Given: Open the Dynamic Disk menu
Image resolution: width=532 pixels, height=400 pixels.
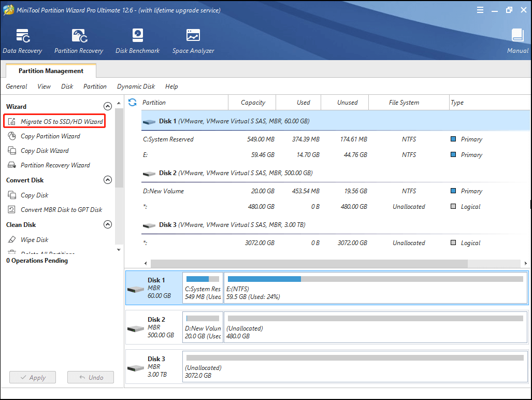Looking at the screenshot, I should [136, 87].
